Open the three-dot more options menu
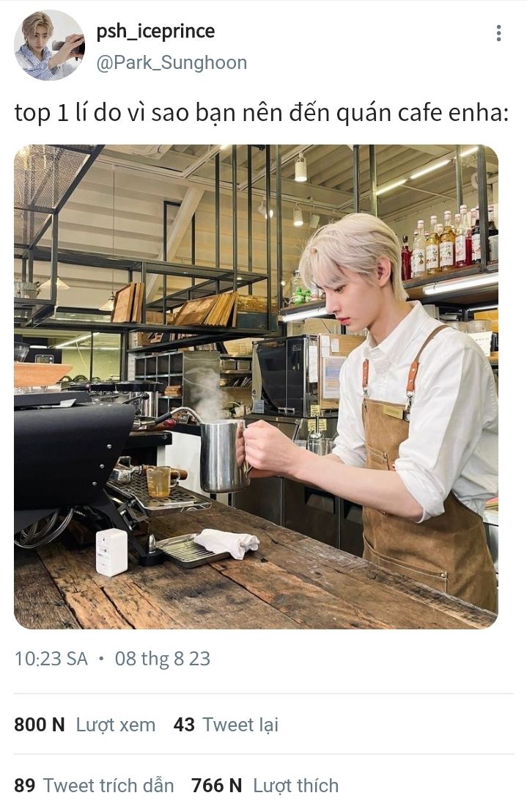This screenshot has height=812, width=527. [x=498, y=32]
